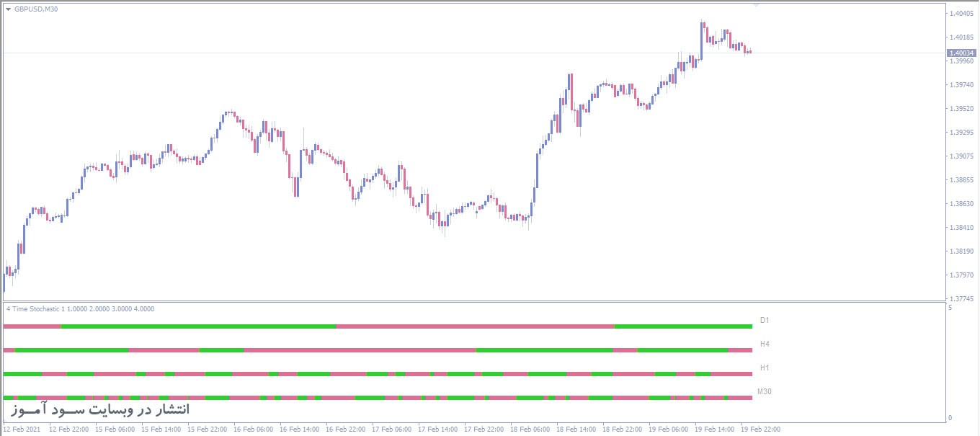The image size is (980, 436).
Task: Select the H1 timeframe label
Action: click(x=765, y=368)
